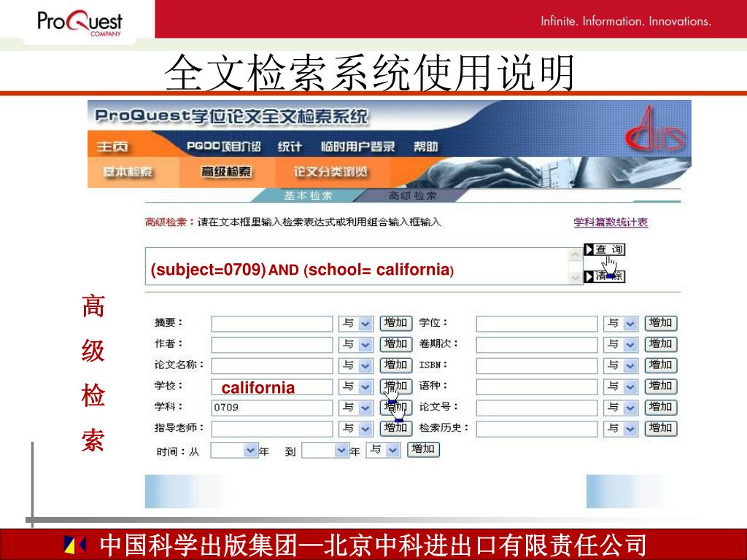Click the 论文名称 input field
The width and height of the screenshot is (747, 560).
(x=272, y=366)
